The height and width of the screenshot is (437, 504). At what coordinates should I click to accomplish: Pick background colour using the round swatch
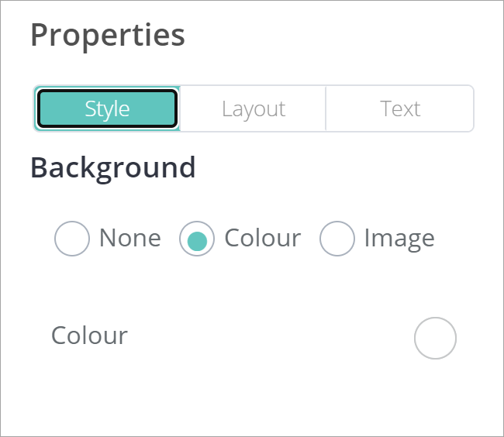pos(435,338)
